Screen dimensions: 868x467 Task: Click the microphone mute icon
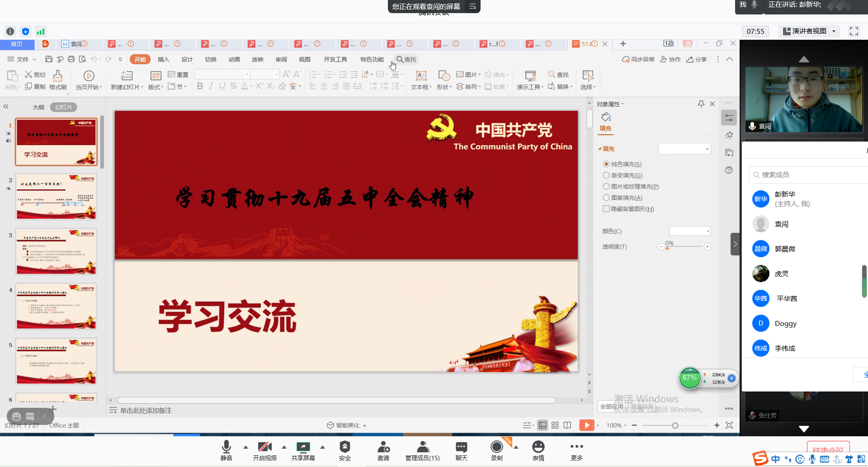(x=226, y=447)
